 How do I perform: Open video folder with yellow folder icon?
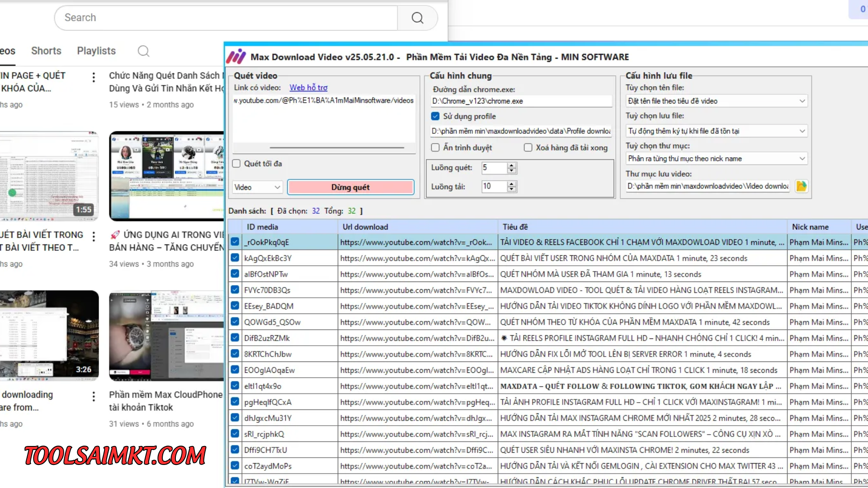[801, 186]
